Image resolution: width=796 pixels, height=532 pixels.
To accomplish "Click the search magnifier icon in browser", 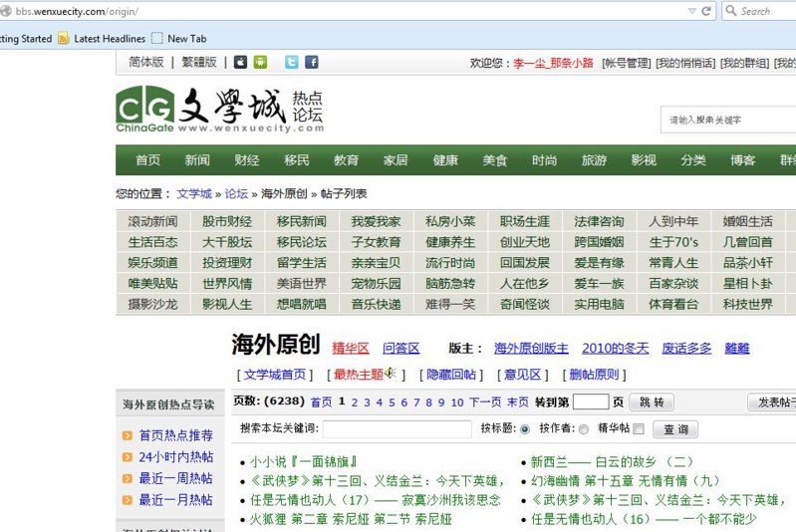I will [731, 11].
